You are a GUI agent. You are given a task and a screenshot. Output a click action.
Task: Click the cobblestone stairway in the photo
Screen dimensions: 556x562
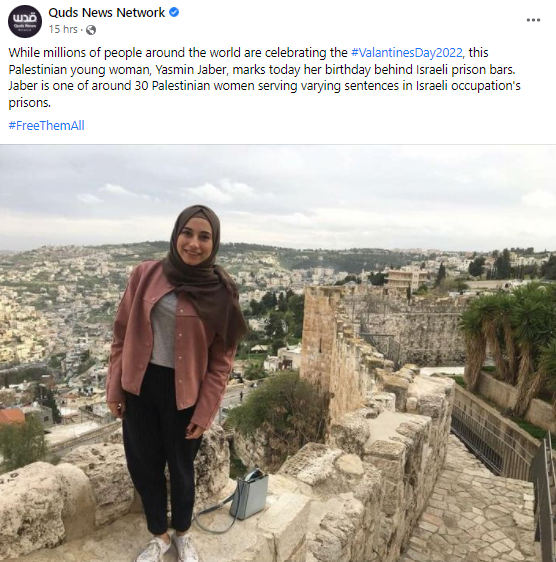pyautogui.click(x=473, y=509)
